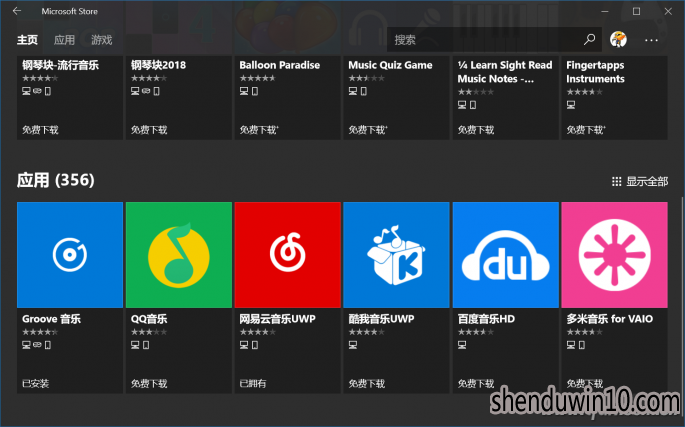Click device icons under 钢琴块2018
The image size is (685, 427).
pos(145,91)
